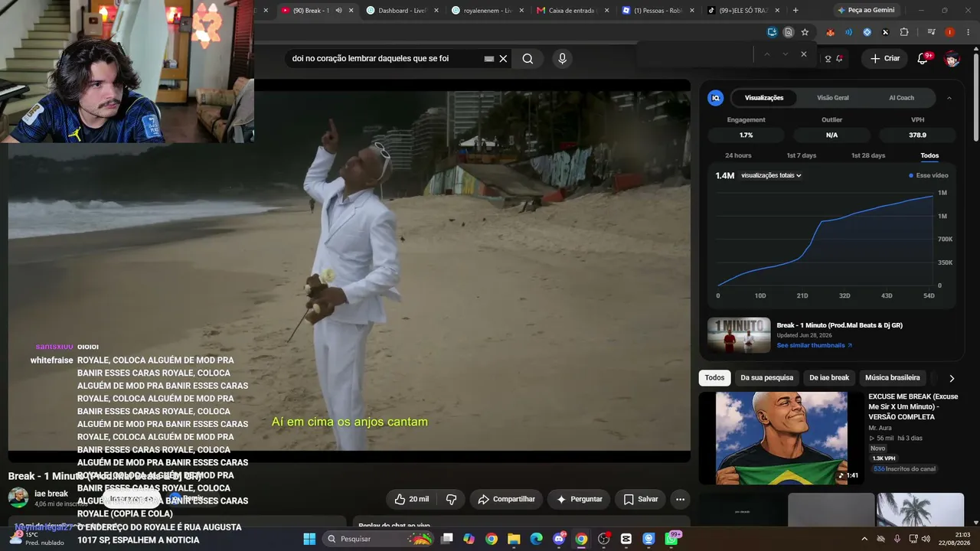Switch to the royalenenem tab

(x=487, y=11)
